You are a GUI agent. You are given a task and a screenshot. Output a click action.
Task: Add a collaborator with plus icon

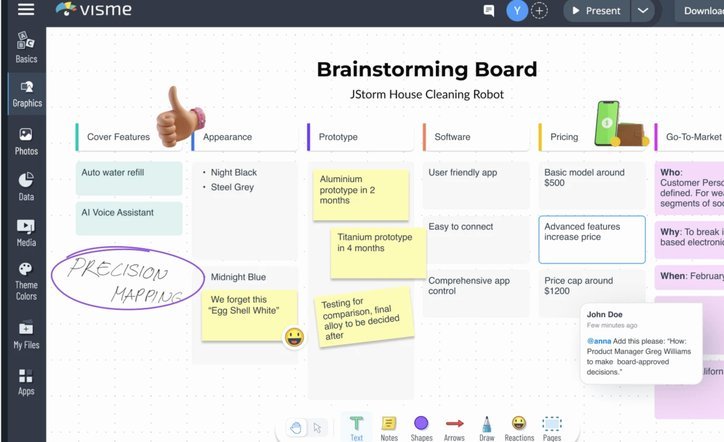[539, 11]
